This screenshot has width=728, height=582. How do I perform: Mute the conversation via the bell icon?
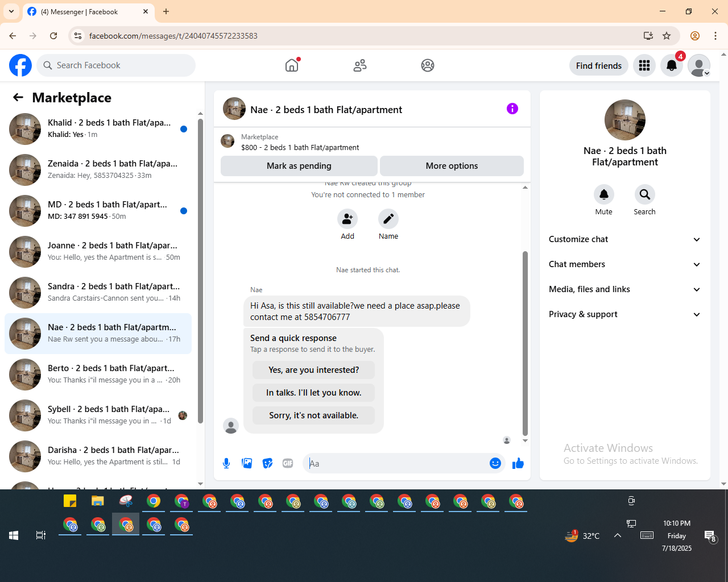pyautogui.click(x=604, y=194)
